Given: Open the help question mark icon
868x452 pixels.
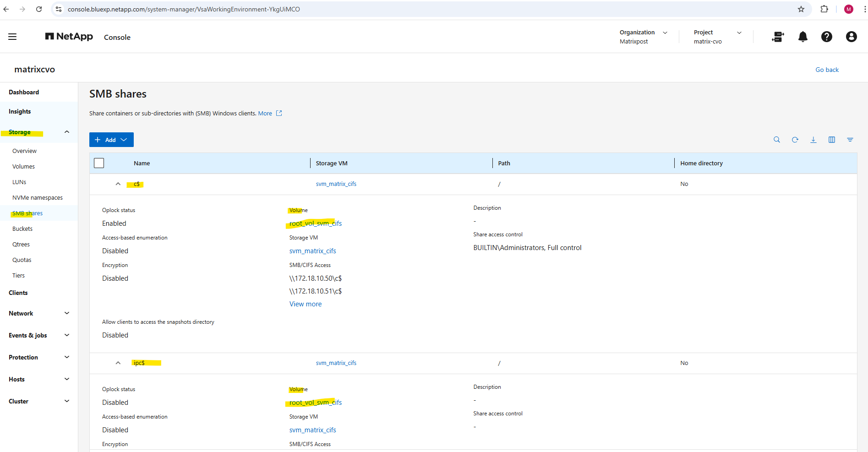Looking at the screenshot, I should (826, 37).
